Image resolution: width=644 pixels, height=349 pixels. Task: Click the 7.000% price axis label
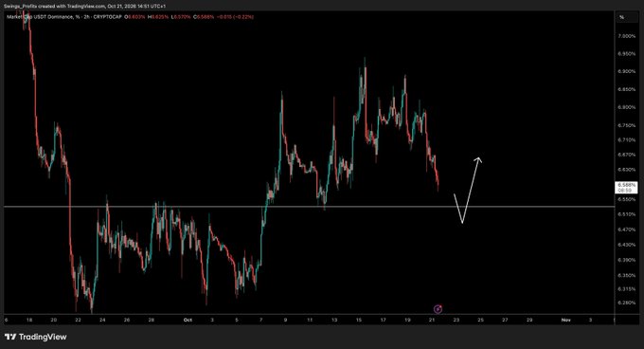coord(627,36)
